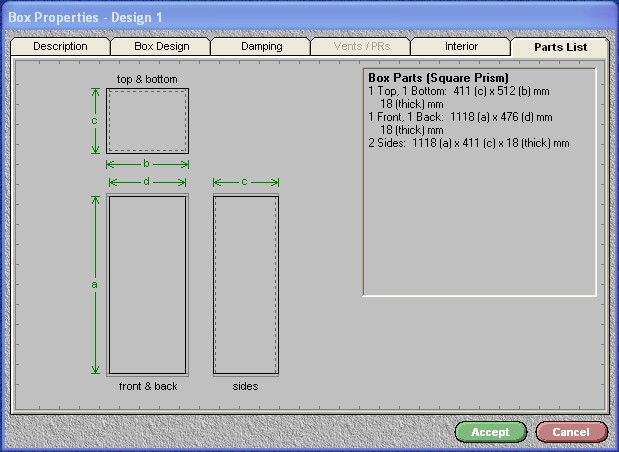This screenshot has height=452, width=619.
Task: Click the grayed-out Vents / PRs tab
Action: 360,47
